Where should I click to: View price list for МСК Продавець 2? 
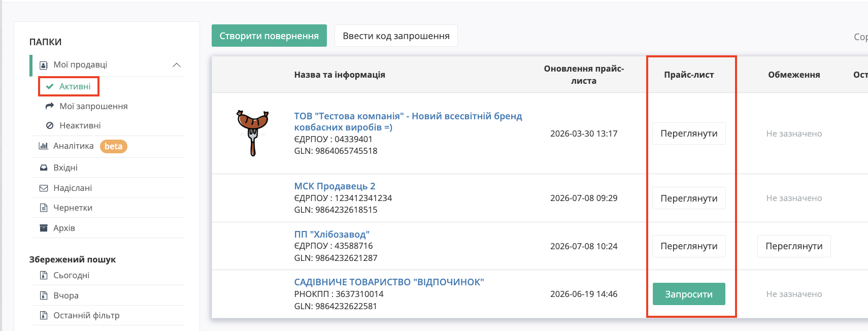689,198
